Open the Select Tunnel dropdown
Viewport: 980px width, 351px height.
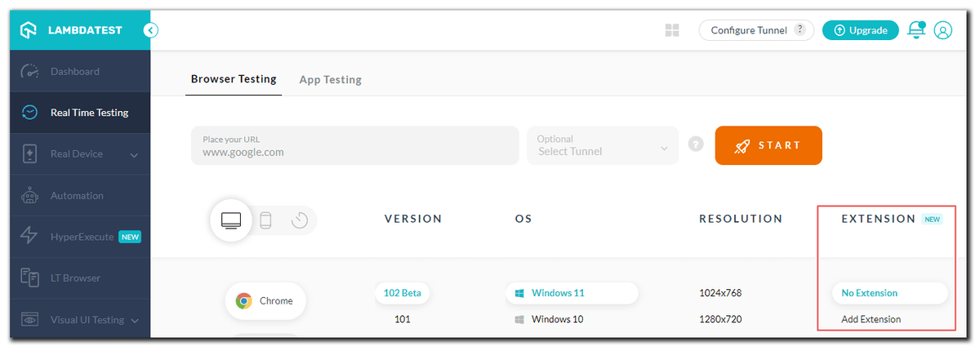pos(602,145)
